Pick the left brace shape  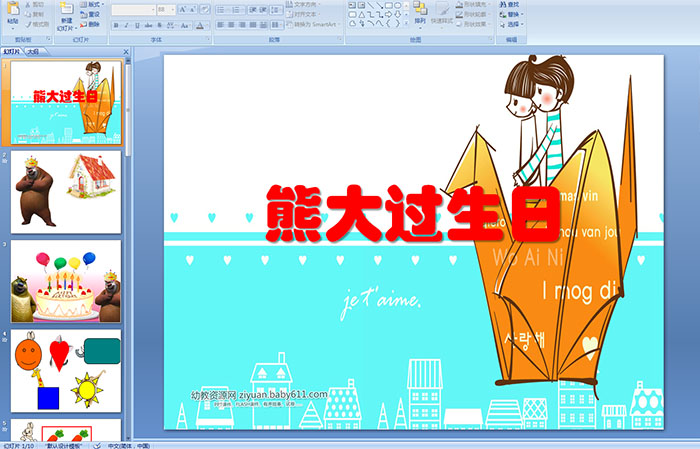click(388, 23)
